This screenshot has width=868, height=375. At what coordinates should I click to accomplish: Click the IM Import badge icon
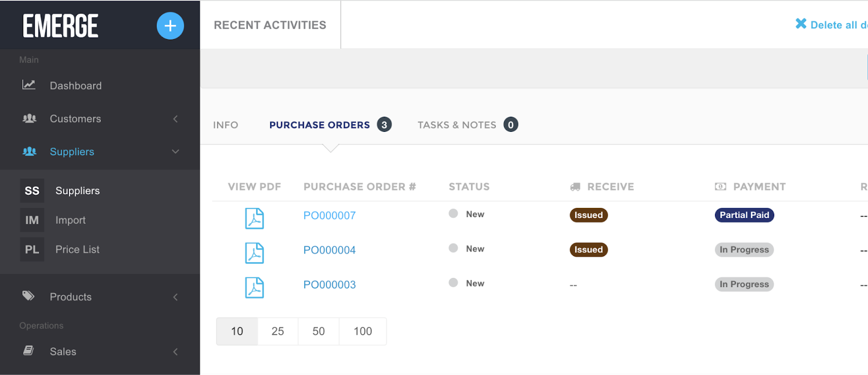pyautogui.click(x=32, y=220)
